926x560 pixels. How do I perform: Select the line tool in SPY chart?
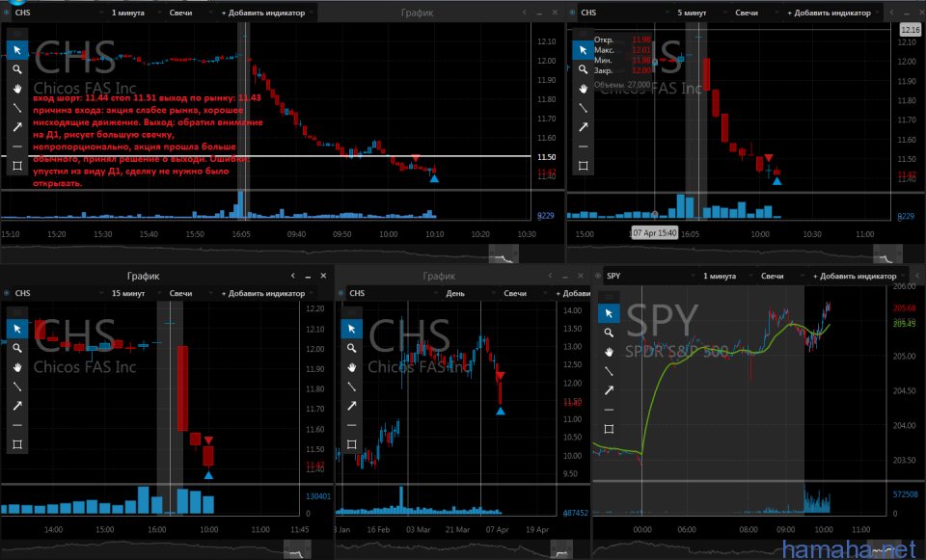pos(609,371)
